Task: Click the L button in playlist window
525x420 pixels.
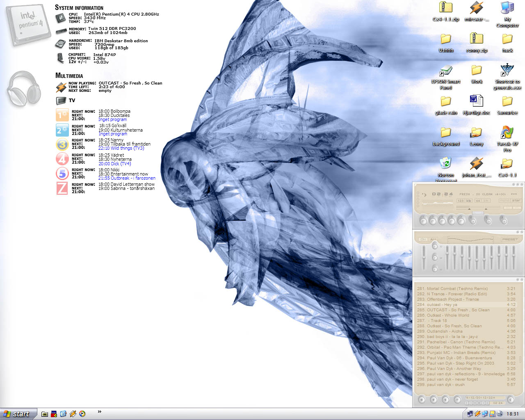Action: [511, 400]
